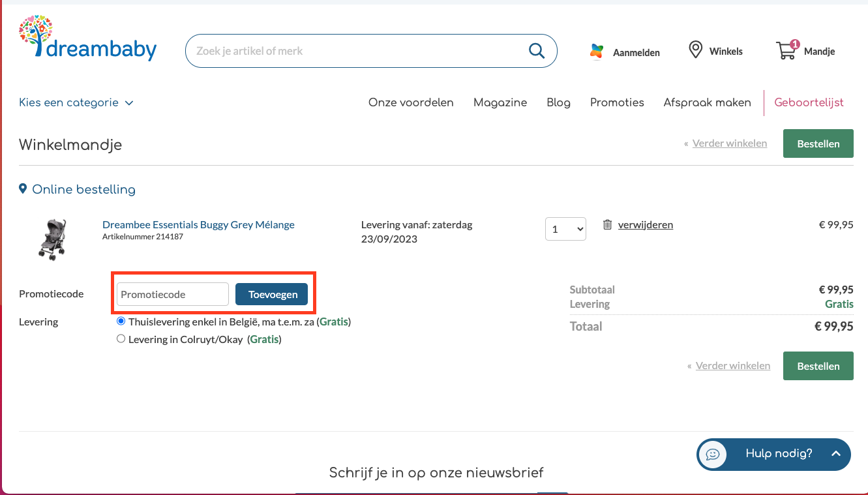Click the Aanmelden colorful account icon
The height and width of the screenshot is (495, 868).
(x=597, y=52)
